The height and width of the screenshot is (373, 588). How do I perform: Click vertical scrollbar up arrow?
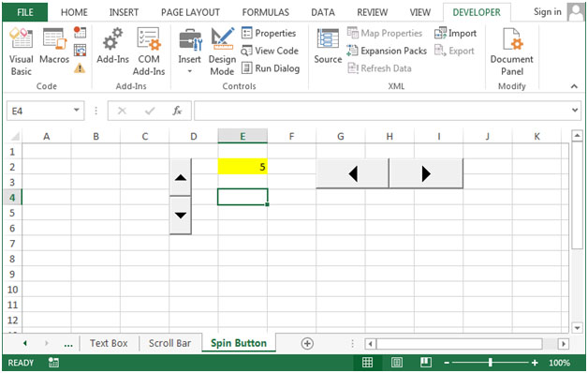(577, 136)
